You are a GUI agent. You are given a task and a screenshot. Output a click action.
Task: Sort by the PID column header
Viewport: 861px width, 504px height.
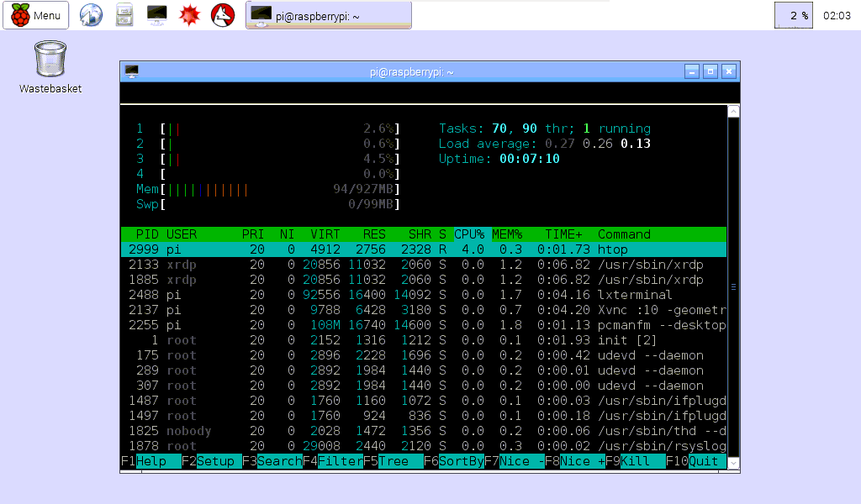click(x=147, y=234)
